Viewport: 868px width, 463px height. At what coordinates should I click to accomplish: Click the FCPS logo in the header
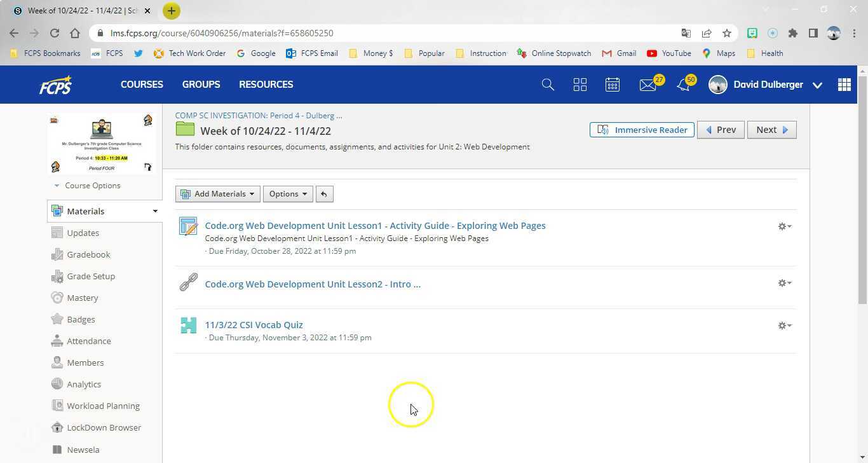(56, 85)
